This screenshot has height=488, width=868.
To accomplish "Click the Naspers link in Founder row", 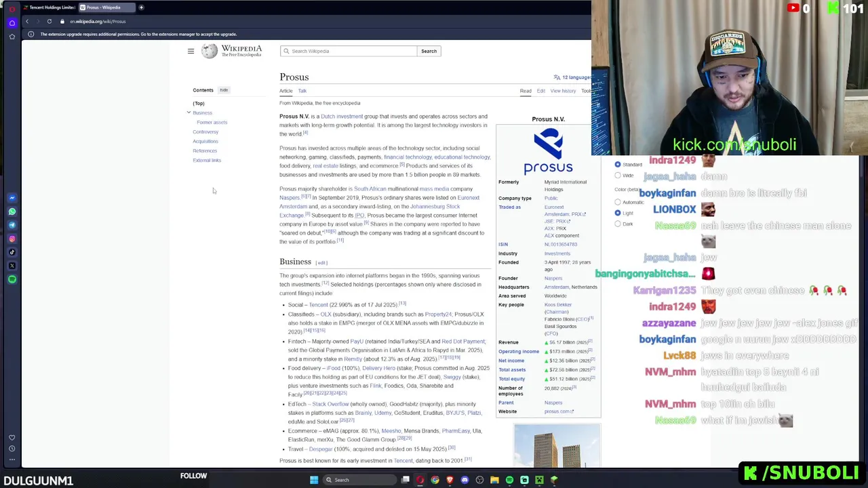I will (553, 279).
